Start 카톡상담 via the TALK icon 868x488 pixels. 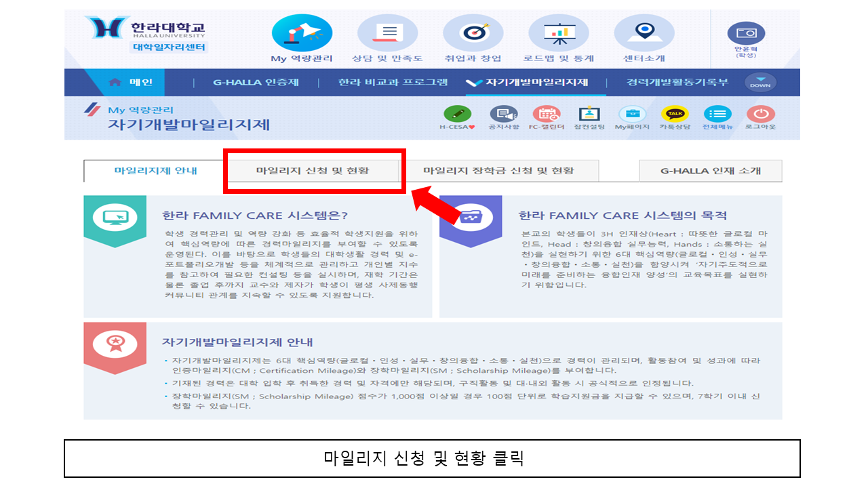pos(675,115)
